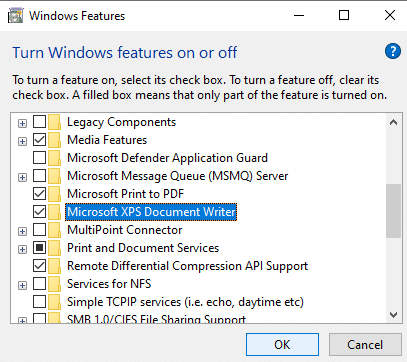This screenshot has width=407, height=362.
Task: Click OK to apply feature changes
Action: [282, 345]
